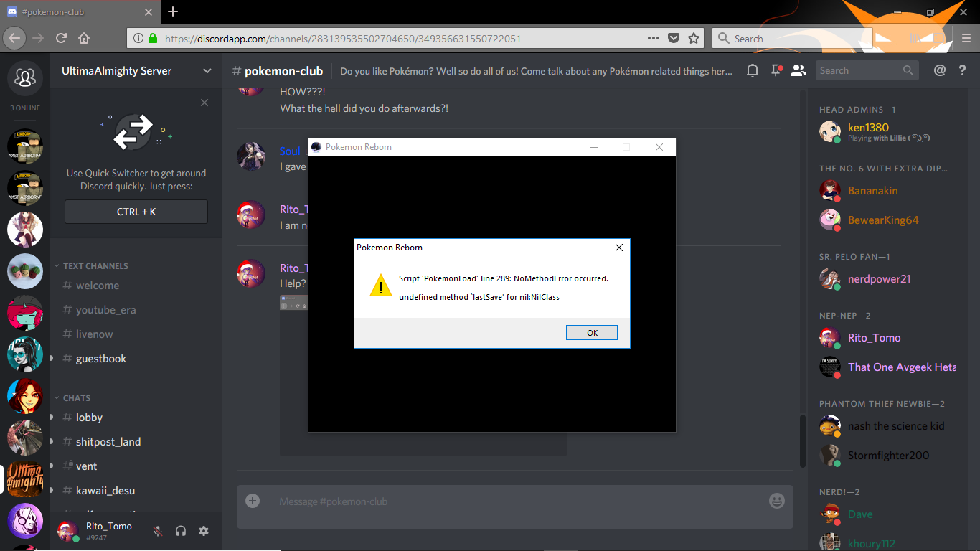Open the Friends/Home icon in Discord
Viewport: 980px width, 551px height.
(x=25, y=77)
